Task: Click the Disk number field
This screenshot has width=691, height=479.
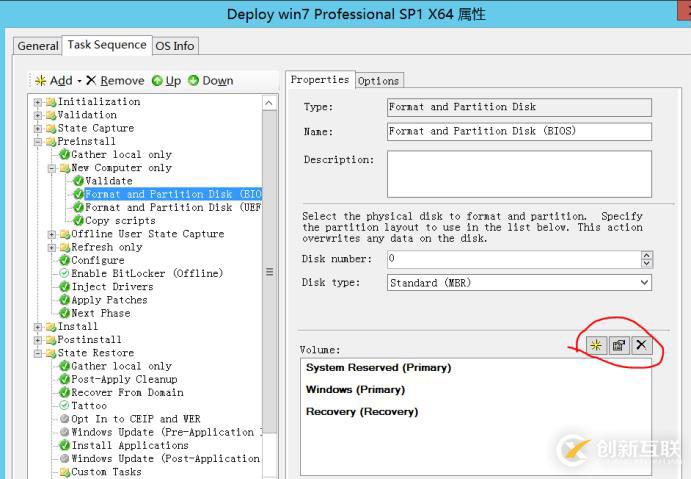Action: (514, 260)
